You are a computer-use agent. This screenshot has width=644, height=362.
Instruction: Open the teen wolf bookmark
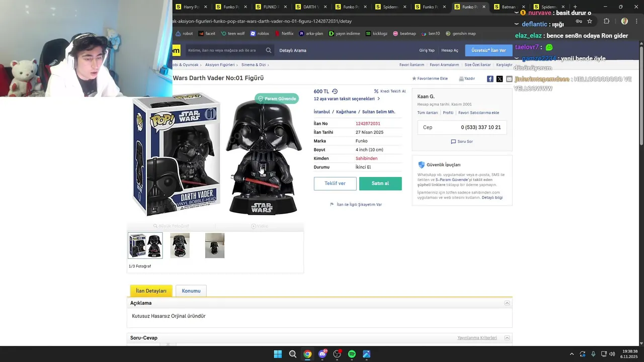[x=233, y=34]
